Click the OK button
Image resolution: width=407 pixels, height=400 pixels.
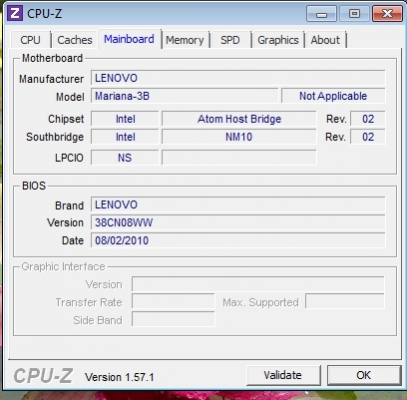click(x=364, y=375)
